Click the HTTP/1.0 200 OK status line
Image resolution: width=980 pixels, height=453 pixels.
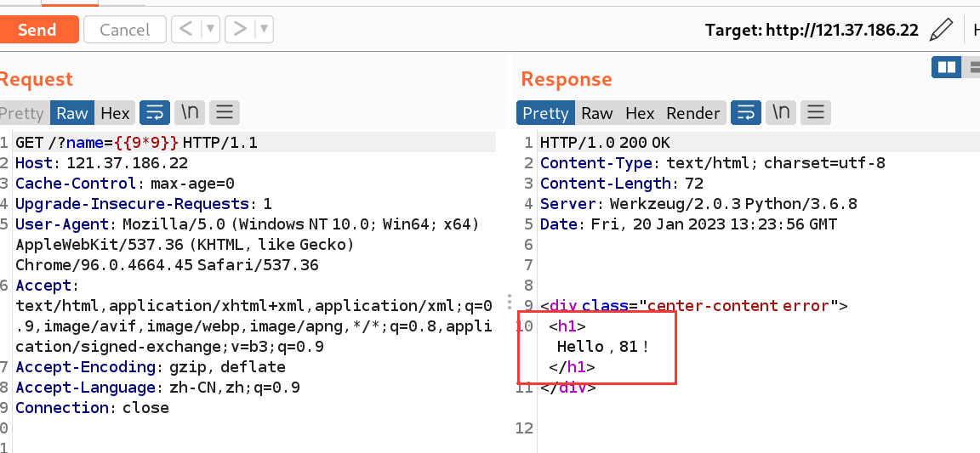pos(605,143)
